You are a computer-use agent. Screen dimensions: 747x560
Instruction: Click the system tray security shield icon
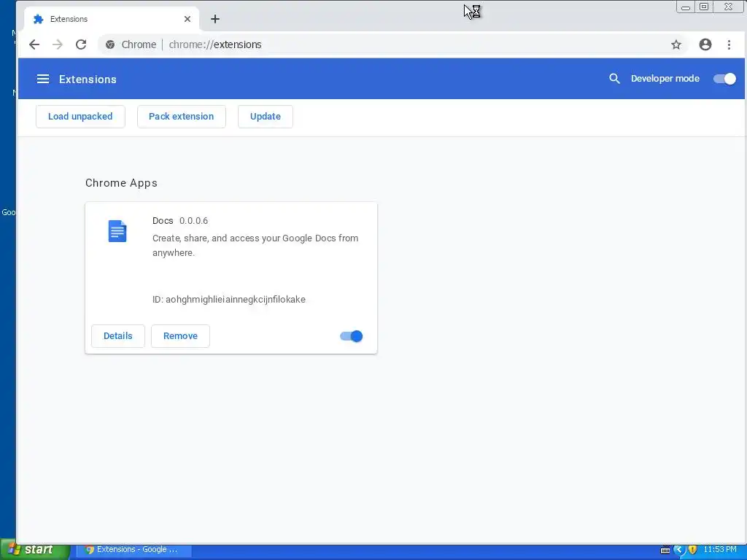pyautogui.click(x=693, y=550)
